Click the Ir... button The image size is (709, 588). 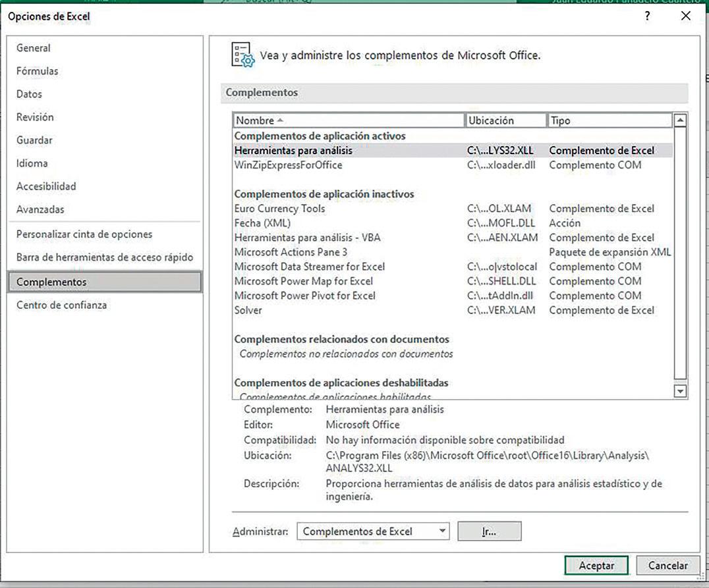489,531
